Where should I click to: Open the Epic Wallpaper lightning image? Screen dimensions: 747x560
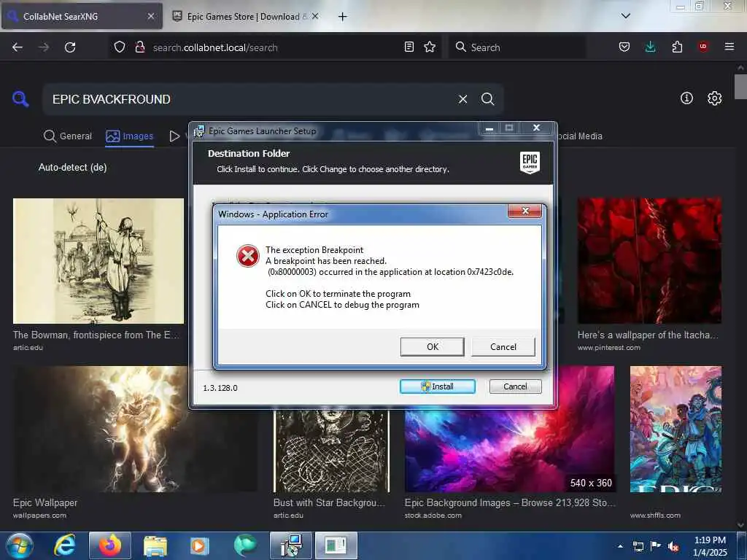click(101, 429)
